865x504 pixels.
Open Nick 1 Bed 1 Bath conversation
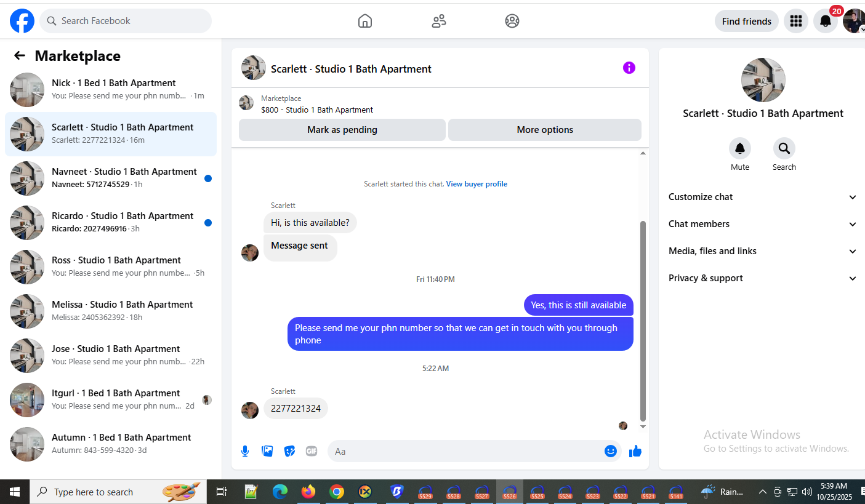[x=111, y=90]
